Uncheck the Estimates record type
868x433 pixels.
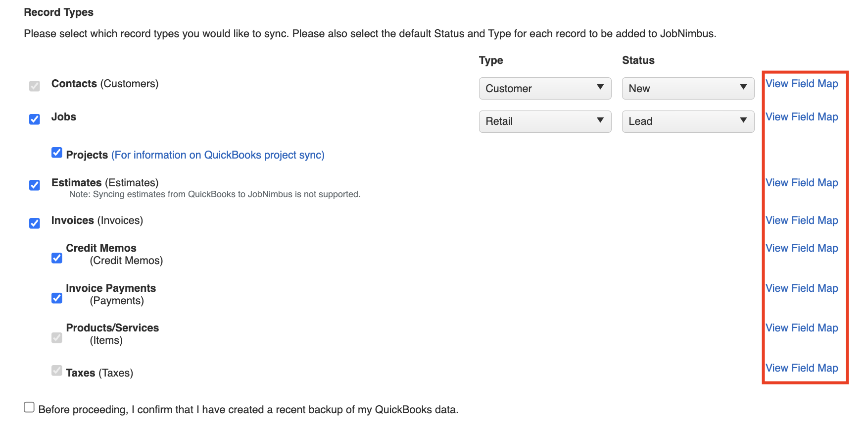(35, 185)
